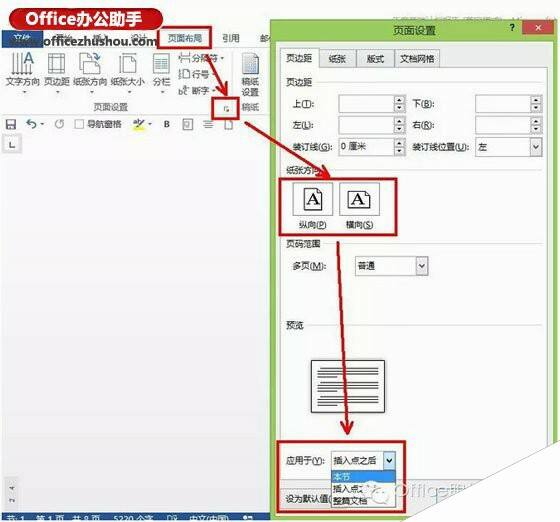Open the Paper Size (纸张大小) ribbon button

pos(128,72)
